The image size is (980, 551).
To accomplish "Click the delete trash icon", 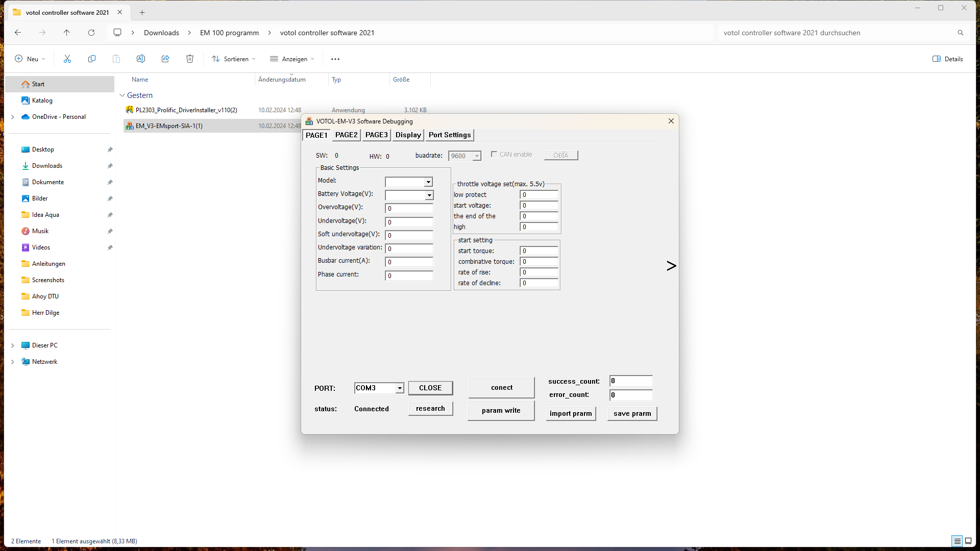I will (x=190, y=59).
